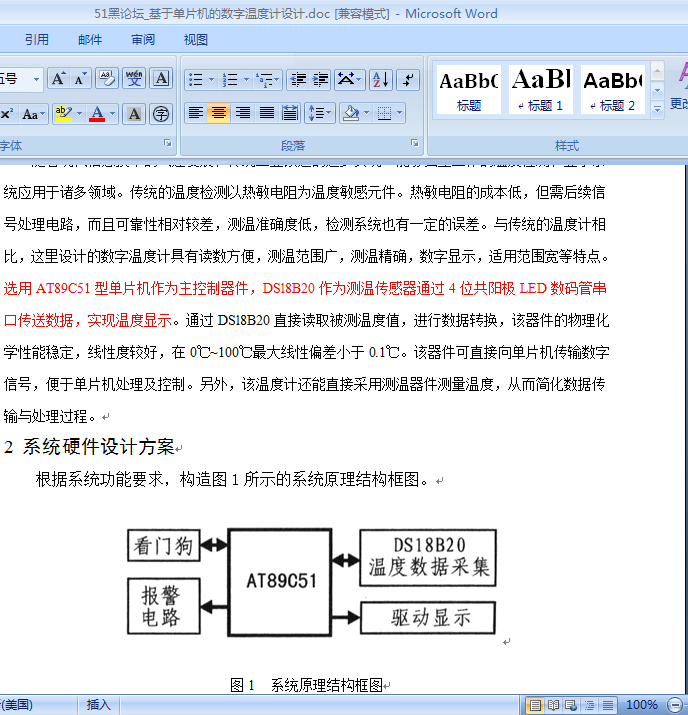Apply bullet list formatting
Image resolution: width=688 pixels, height=715 pixels.
pyautogui.click(x=196, y=80)
